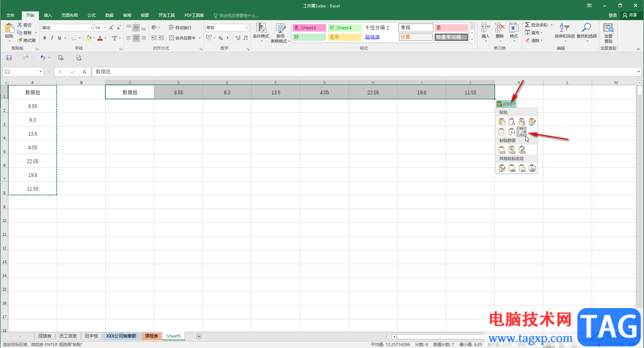The height and width of the screenshot is (348, 644).
Task: Click the fill color bucket swatch
Action: [88, 38]
